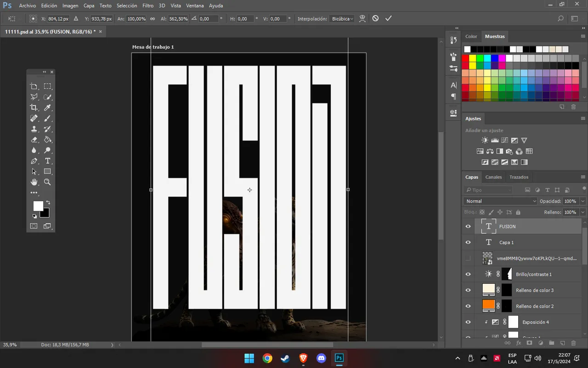The width and height of the screenshot is (588, 368).
Task: Open the Relleno slider dropdown arrow
Action: (x=583, y=213)
